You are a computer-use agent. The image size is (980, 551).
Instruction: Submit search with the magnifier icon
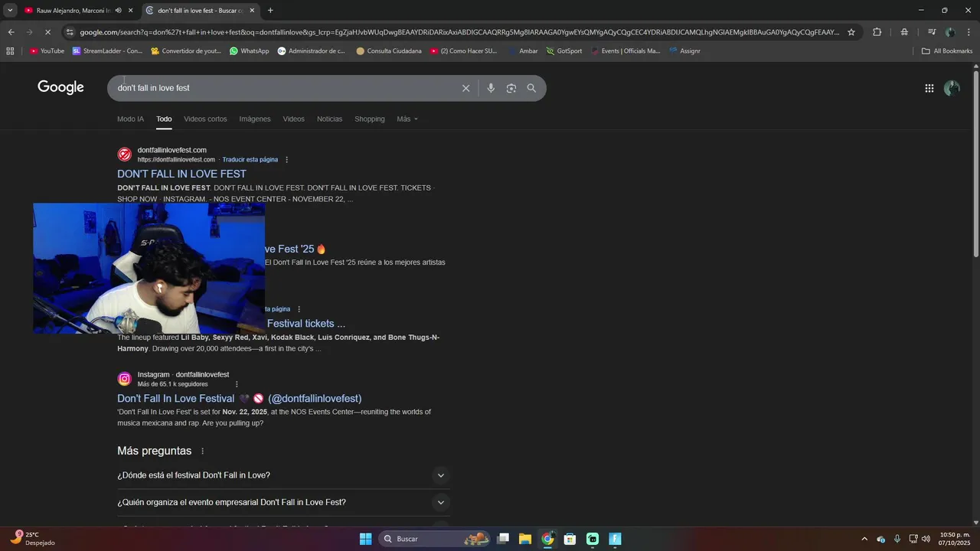coord(531,88)
